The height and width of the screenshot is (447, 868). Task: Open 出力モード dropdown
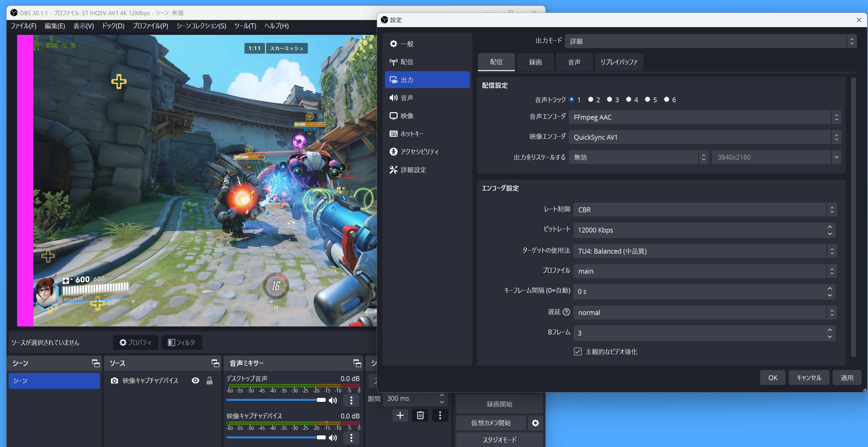pos(711,41)
